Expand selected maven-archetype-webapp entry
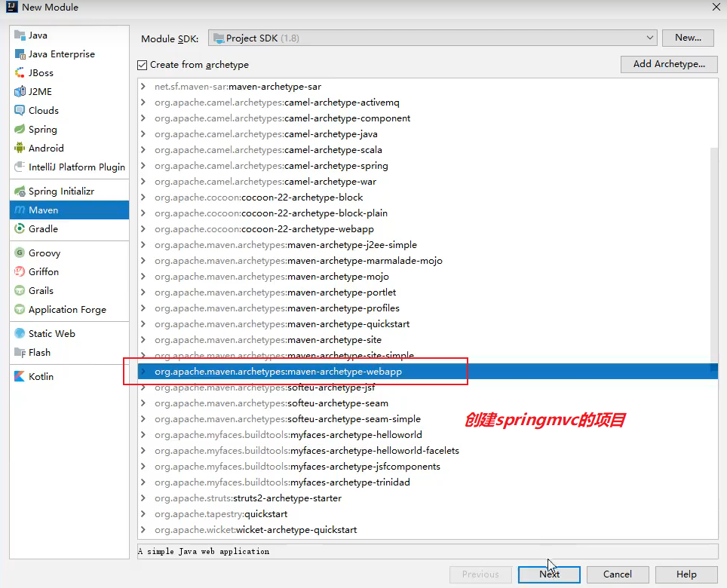The width and height of the screenshot is (727, 588). 143,372
